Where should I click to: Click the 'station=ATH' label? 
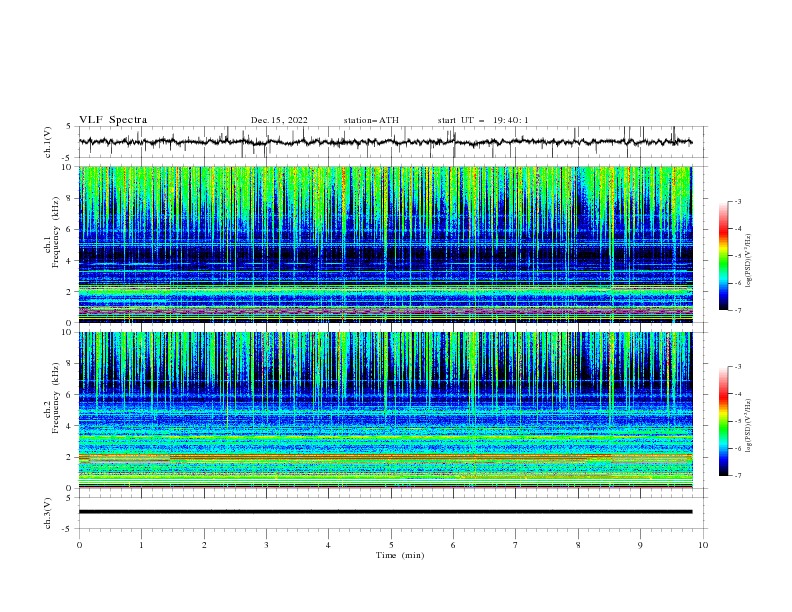(371, 120)
